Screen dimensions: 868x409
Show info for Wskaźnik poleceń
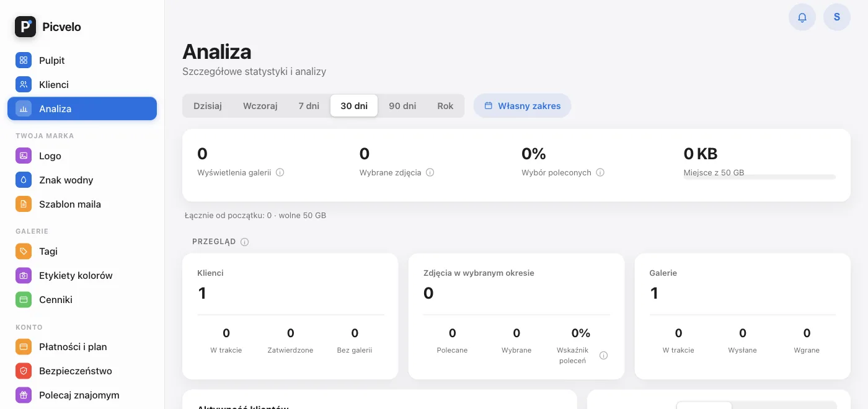pos(603,355)
